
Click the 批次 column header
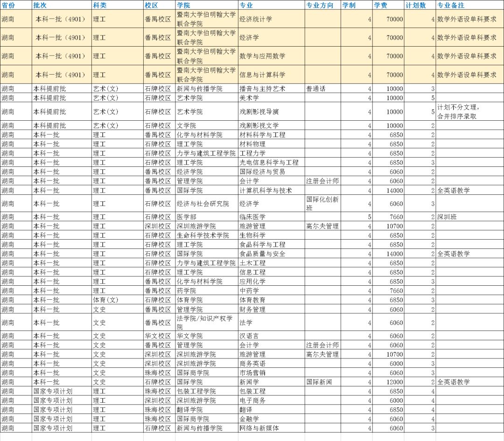[x=62, y=5]
